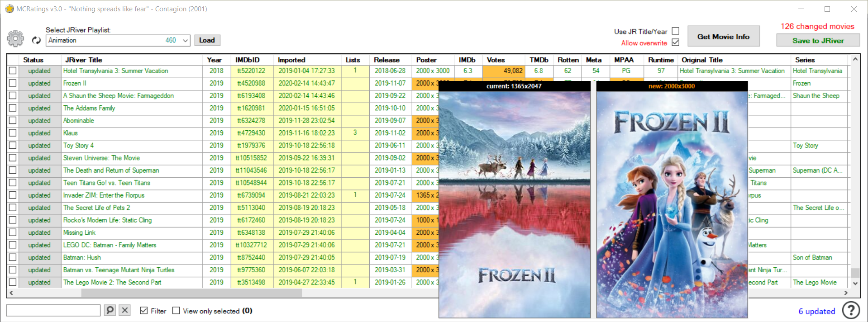
Task: Sort by the Imported column header
Action: point(307,60)
